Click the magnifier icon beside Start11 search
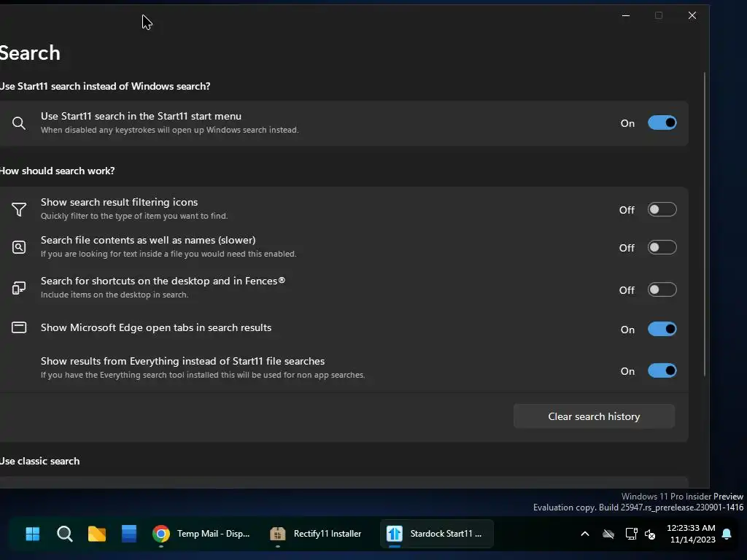The height and width of the screenshot is (560, 747). (x=18, y=123)
